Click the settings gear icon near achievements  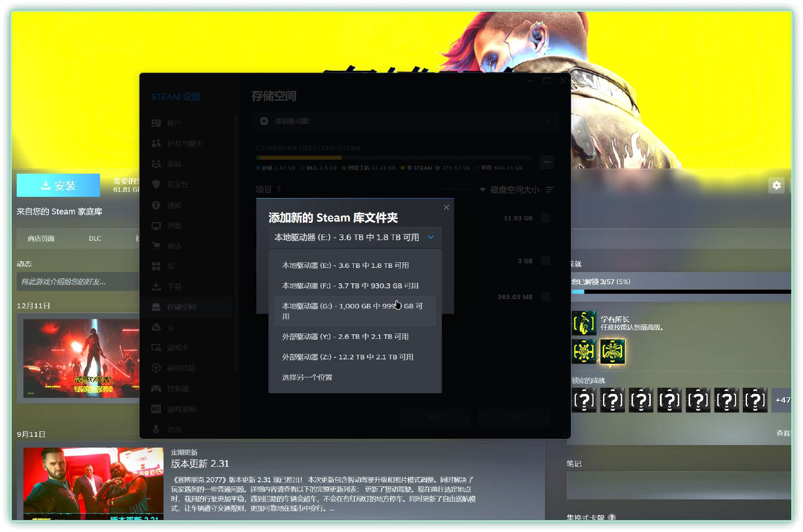pyautogui.click(x=776, y=185)
